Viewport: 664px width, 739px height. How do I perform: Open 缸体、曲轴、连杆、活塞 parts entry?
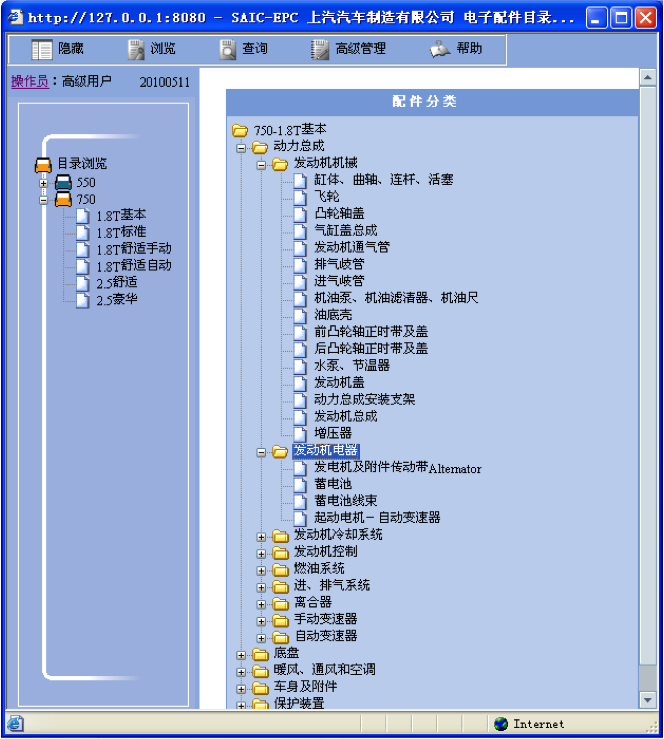(x=384, y=180)
